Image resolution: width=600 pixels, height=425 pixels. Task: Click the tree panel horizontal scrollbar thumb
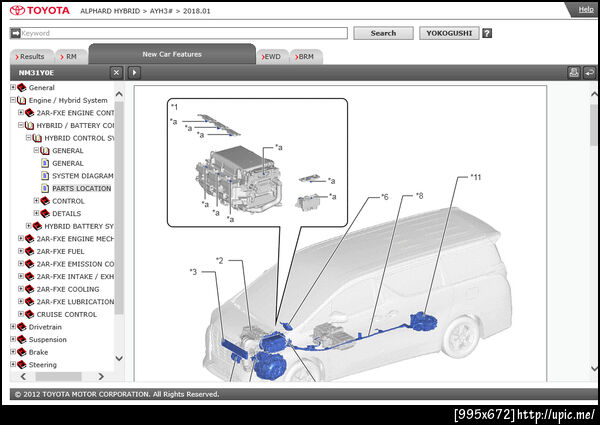(x=59, y=376)
